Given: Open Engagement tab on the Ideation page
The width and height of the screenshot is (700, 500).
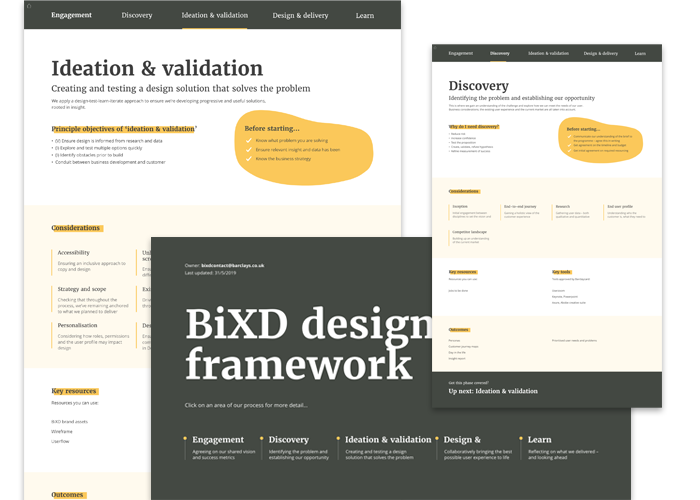Looking at the screenshot, I should [71, 15].
